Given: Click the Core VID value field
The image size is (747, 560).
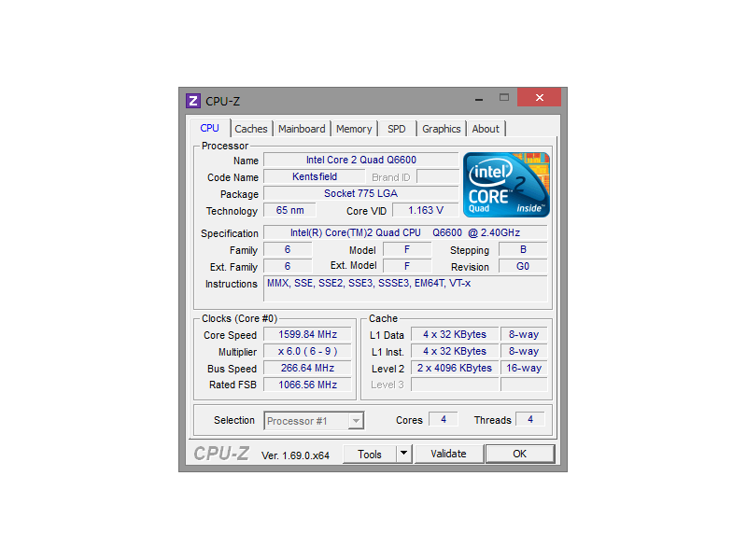Looking at the screenshot, I should click(425, 211).
